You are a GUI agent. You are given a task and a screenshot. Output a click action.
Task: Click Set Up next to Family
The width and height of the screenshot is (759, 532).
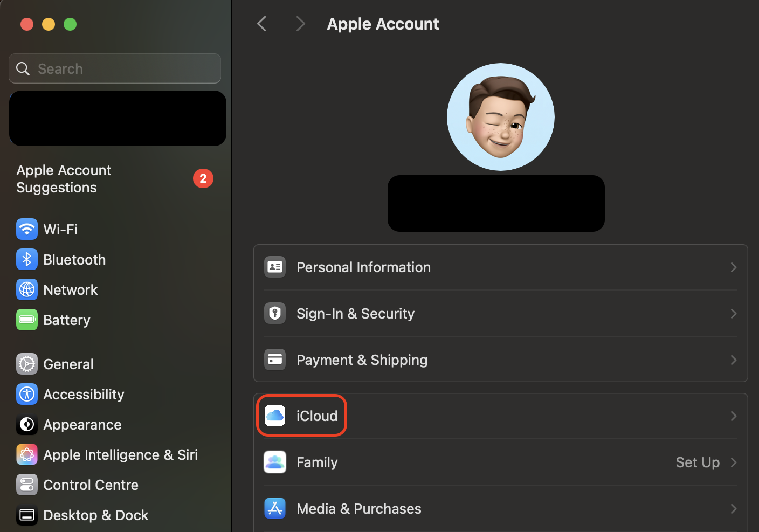pos(698,462)
